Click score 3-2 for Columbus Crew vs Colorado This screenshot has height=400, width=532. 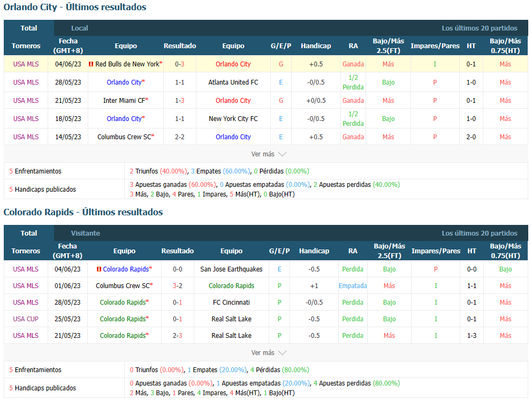tap(178, 286)
